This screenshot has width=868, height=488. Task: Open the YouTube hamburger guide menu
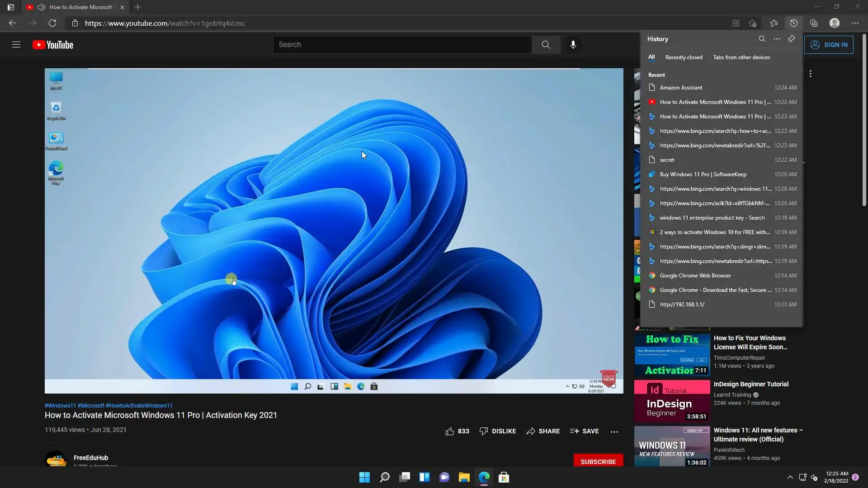point(16,45)
